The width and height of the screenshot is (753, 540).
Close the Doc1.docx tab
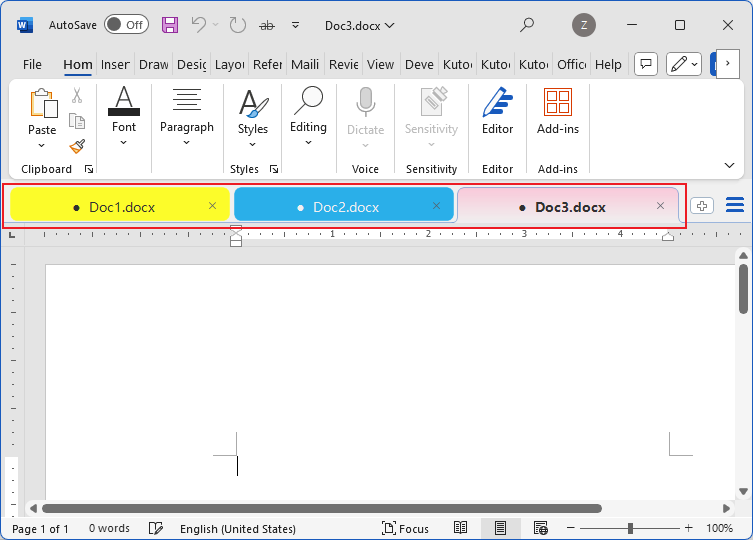click(212, 206)
